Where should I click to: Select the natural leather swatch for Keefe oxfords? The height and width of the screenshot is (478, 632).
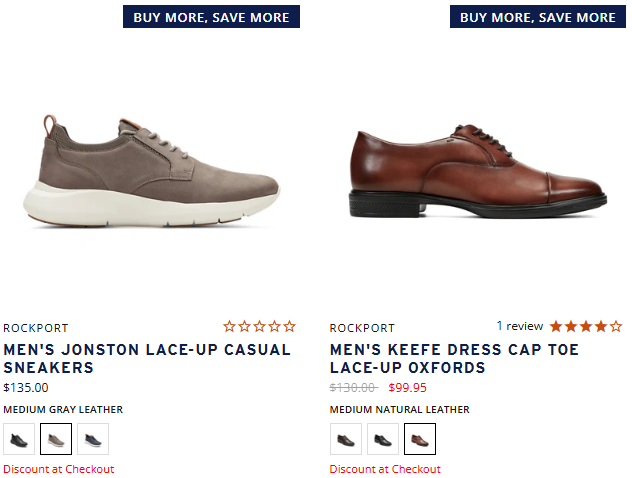click(420, 439)
